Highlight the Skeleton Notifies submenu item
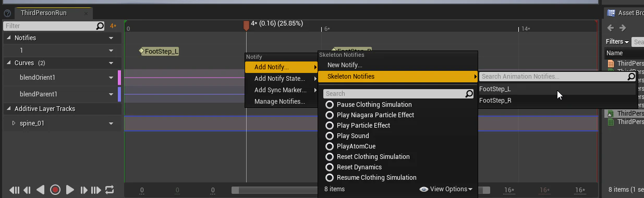The image size is (644, 198). pyautogui.click(x=398, y=77)
